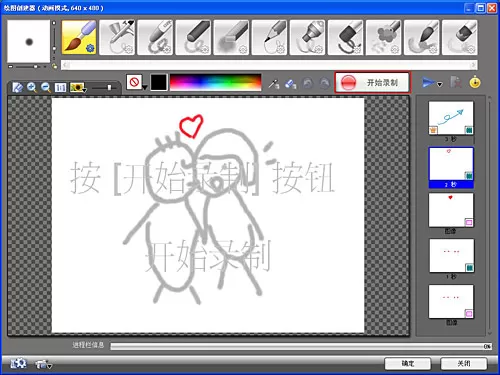500x375 pixels.
Task: Click the brush strip right scroll arrow
Action: [473, 65]
